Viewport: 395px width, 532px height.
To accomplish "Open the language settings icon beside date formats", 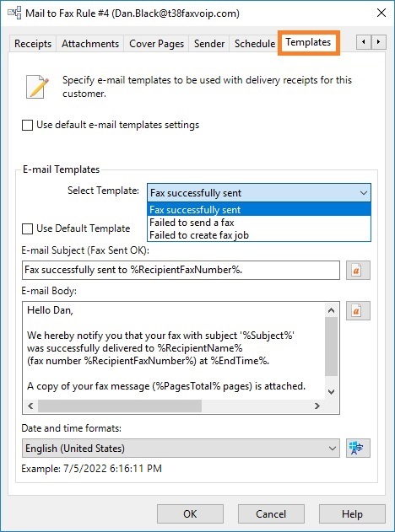I will tap(358, 448).
